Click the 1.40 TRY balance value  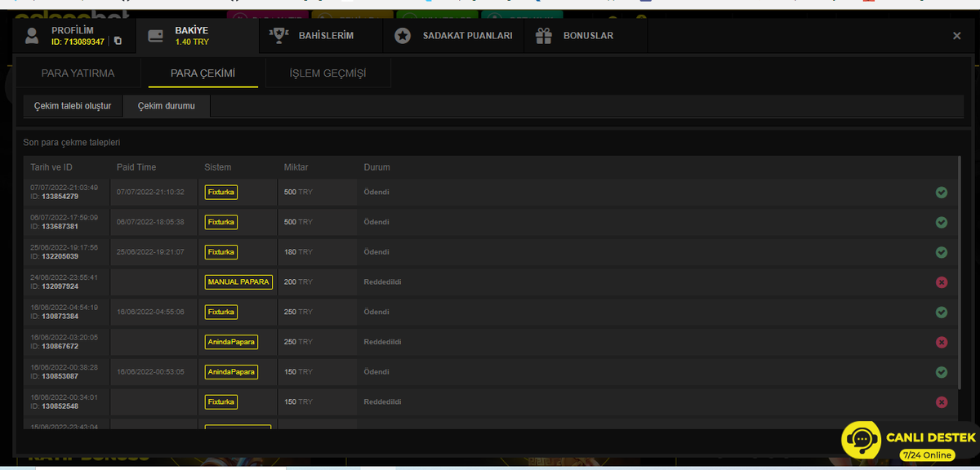(193, 42)
